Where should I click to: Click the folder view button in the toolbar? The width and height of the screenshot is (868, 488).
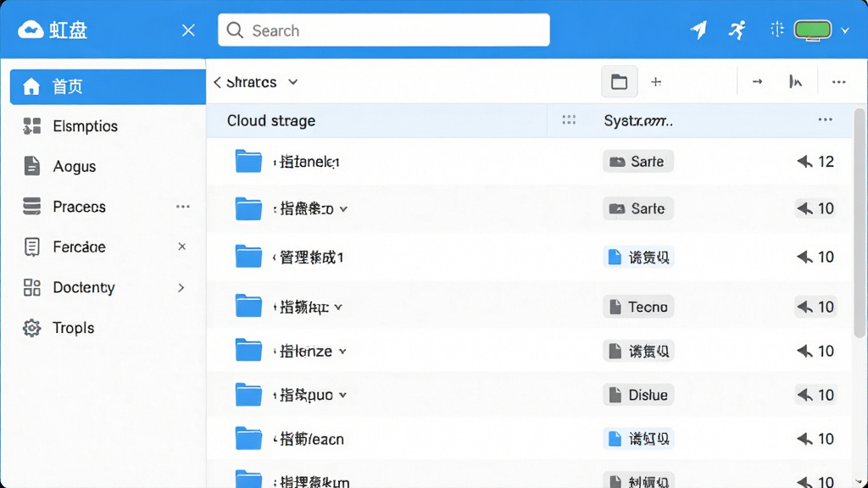pos(620,82)
